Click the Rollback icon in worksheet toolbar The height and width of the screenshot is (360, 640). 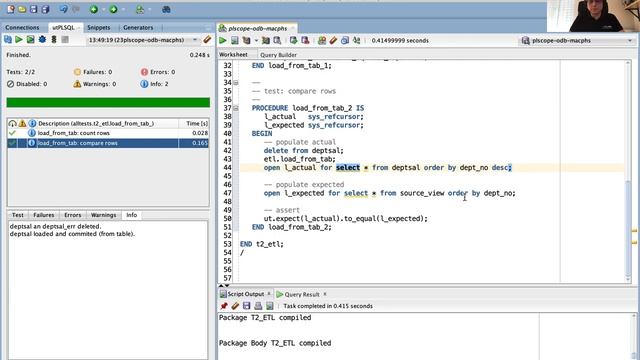tap(305, 40)
